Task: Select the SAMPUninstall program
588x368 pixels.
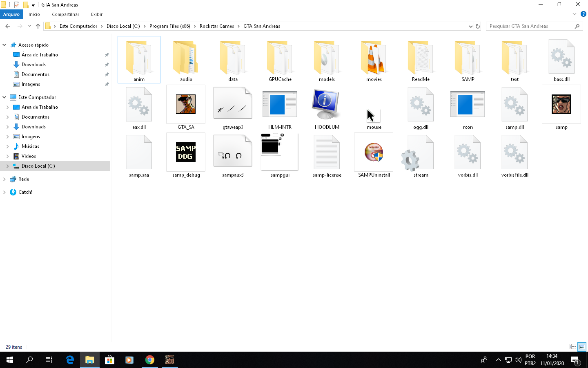Action: (x=374, y=155)
